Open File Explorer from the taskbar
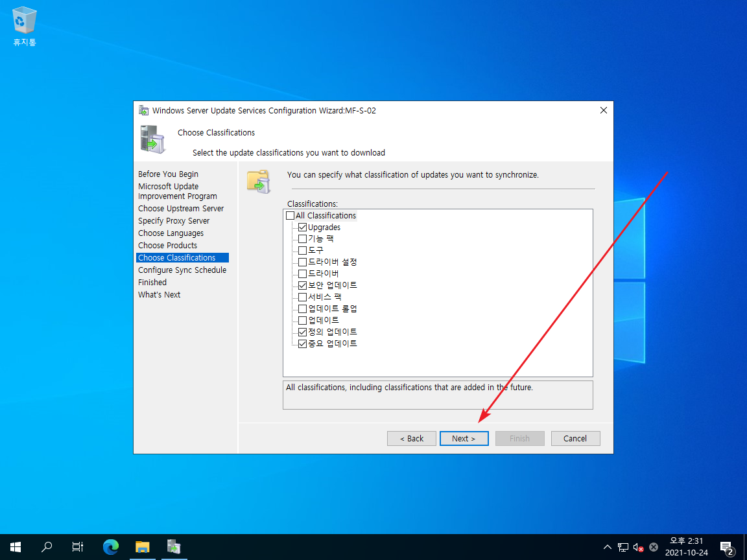 point(143,546)
